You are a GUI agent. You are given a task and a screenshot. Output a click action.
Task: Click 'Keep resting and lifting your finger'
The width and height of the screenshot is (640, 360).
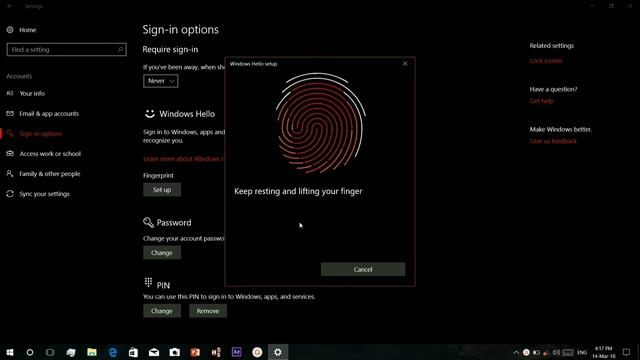coord(298,191)
